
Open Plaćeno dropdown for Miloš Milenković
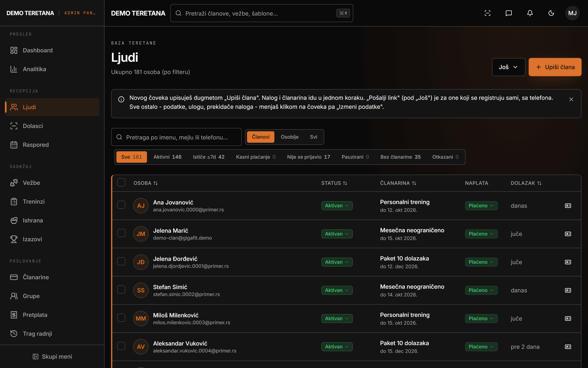point(481,319)
